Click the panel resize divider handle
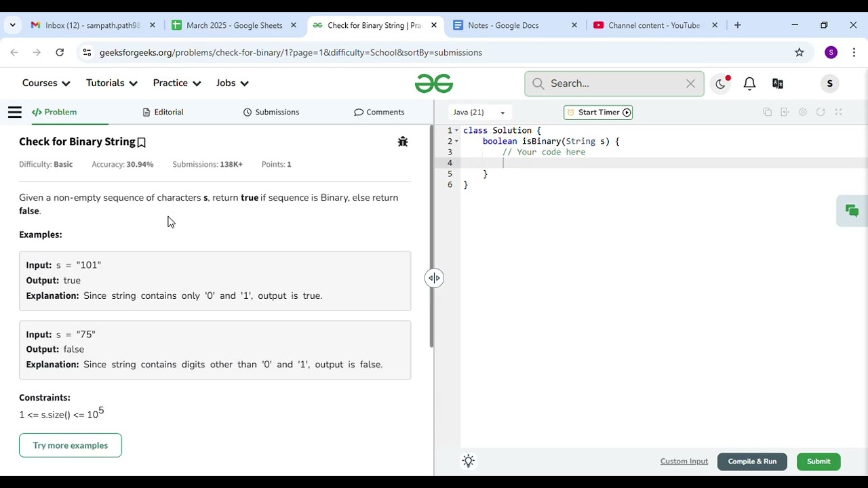Image resolution: width=868 pixels, height=488 pixels. 434,278
